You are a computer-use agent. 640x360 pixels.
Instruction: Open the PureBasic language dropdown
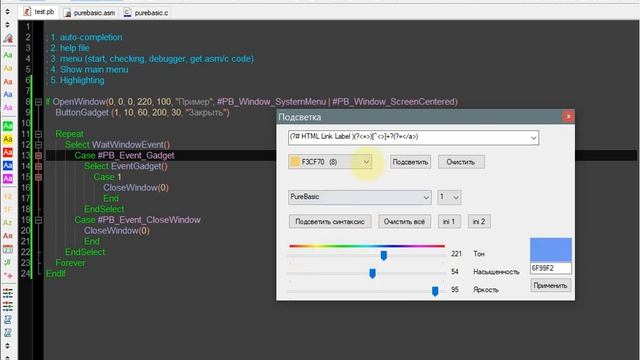coord(426,198)
